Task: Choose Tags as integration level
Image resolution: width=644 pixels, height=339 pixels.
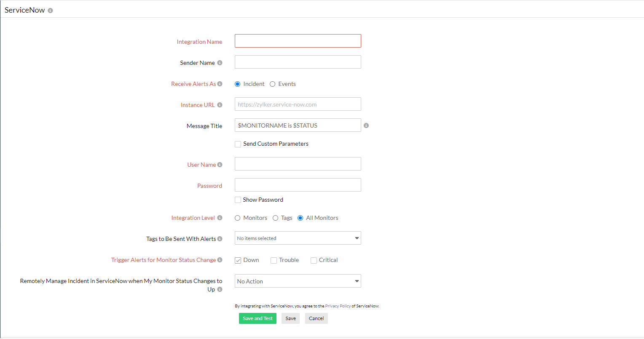Action: [276, 218]
